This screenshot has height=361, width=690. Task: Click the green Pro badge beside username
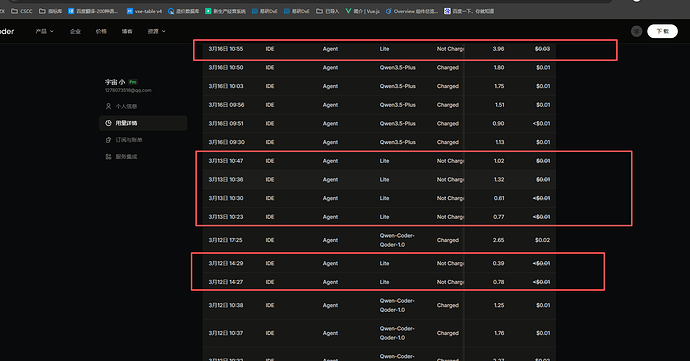click(x=133, y=82)
